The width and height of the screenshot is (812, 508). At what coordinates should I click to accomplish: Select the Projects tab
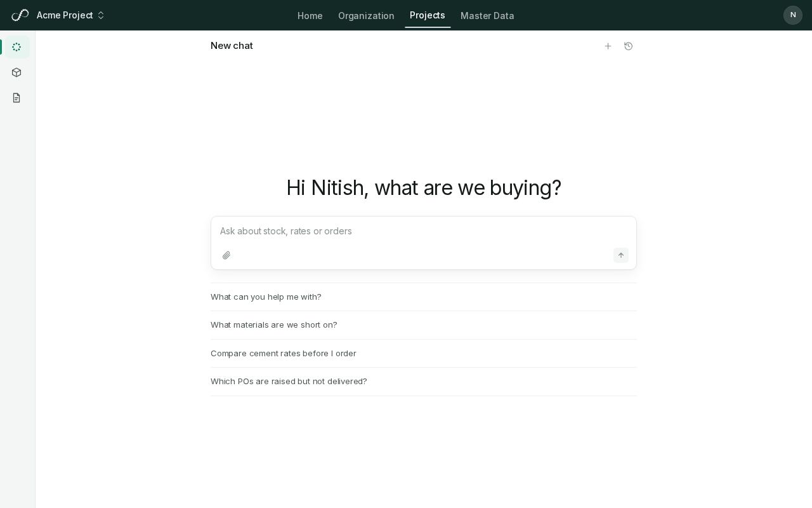(428, 15)
